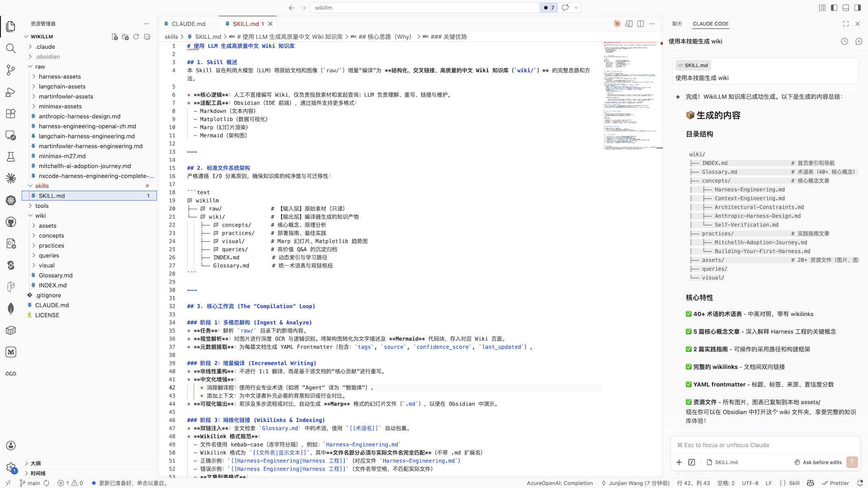
Task: Toggle Ask before edits permission mode
Action: pyautogui.click(x=818, y=462)
